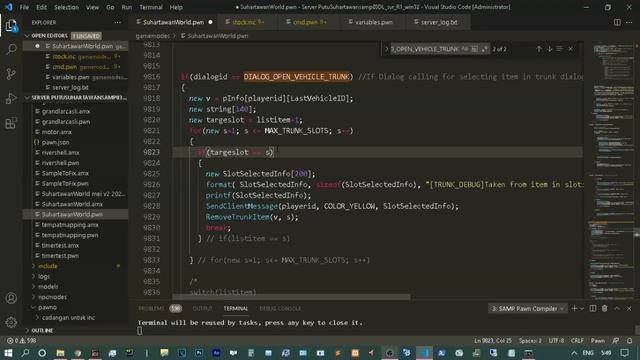Image resolution: width=640 pixels, height=360 pixels.
Task: Toggle match case in find box
Action: [465, 49]
